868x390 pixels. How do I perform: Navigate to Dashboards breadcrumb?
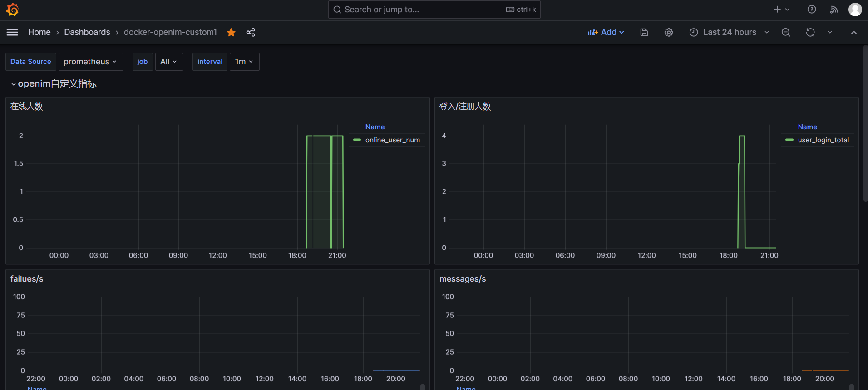87,32
